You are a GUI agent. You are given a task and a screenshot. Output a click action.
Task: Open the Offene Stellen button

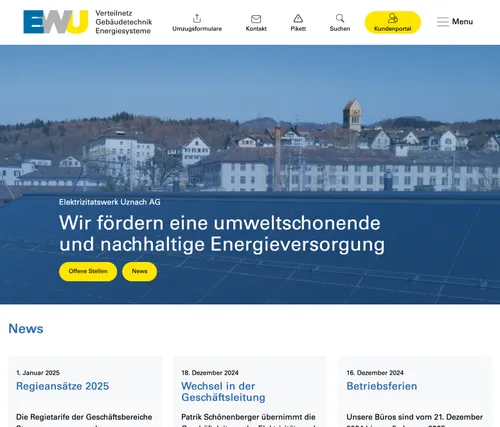88,271
